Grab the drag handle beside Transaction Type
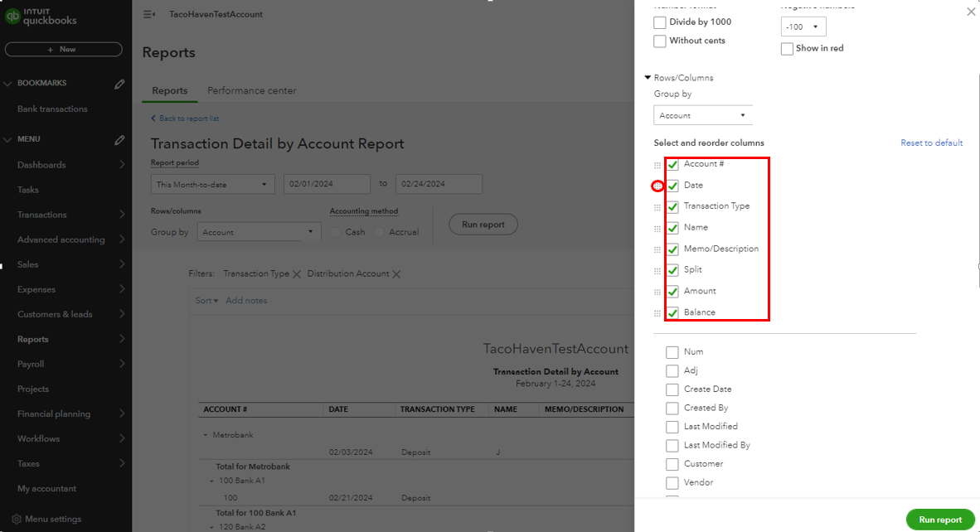 point(657,207)
